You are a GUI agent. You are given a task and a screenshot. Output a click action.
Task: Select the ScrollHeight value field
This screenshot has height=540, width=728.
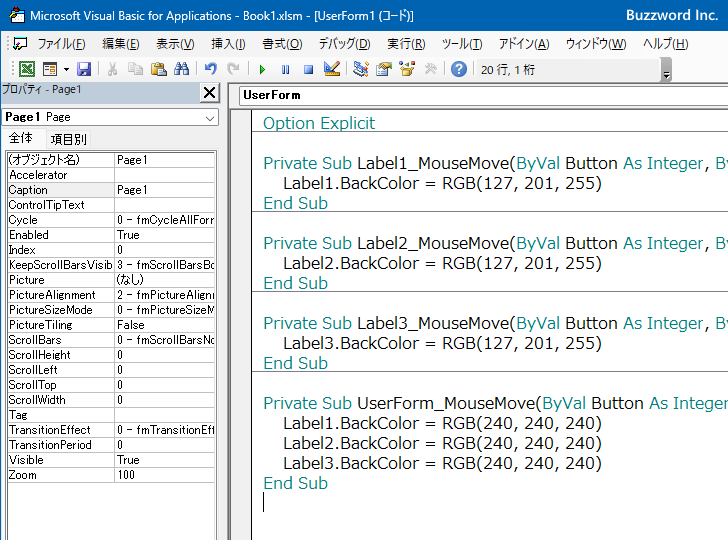point(164,355)
